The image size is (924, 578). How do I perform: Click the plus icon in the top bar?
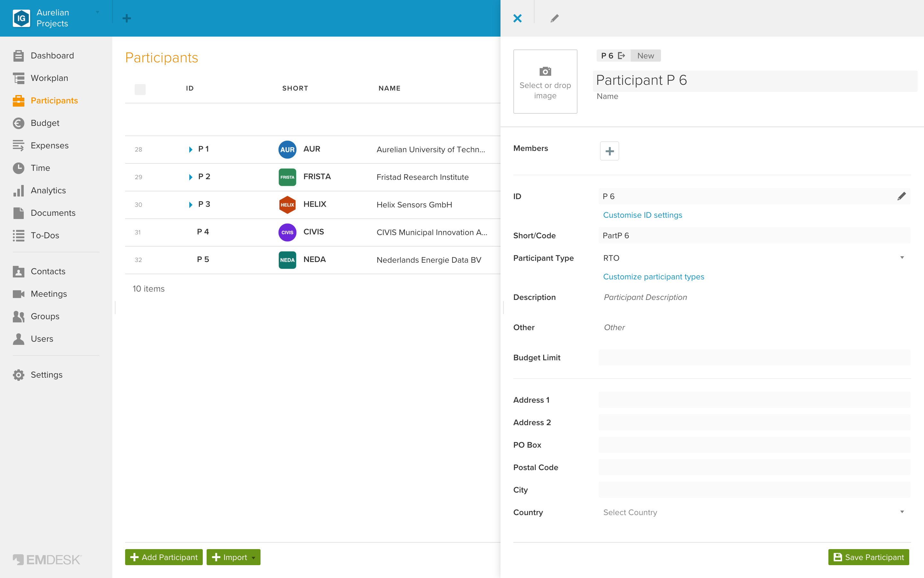tap(126, 18)
